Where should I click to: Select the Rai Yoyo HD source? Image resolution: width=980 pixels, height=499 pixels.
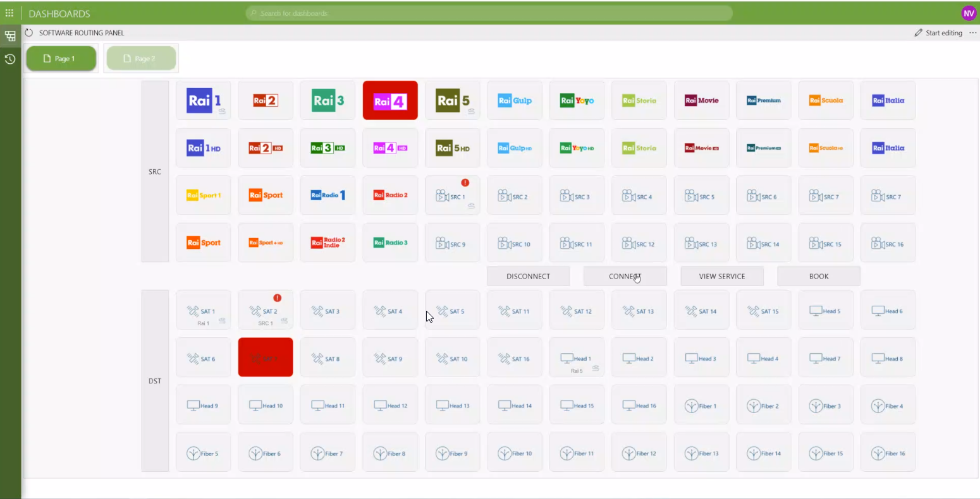(x=577, y=148)
